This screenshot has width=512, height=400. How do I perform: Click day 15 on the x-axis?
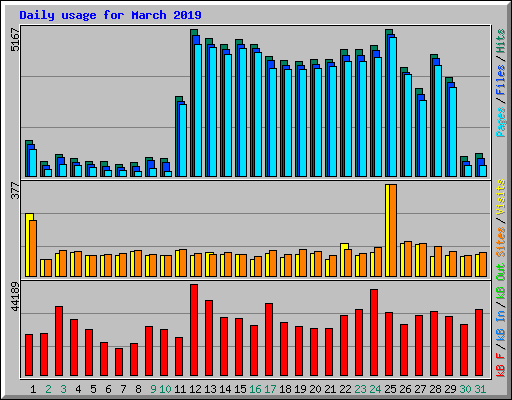point(240,389)
